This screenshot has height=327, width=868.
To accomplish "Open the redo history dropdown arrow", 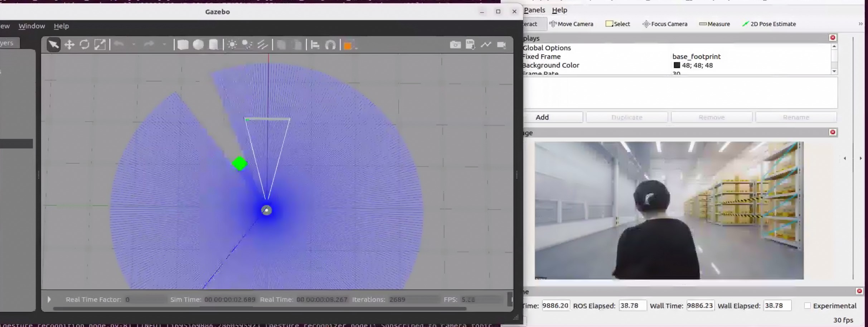I will pos(164,45).
